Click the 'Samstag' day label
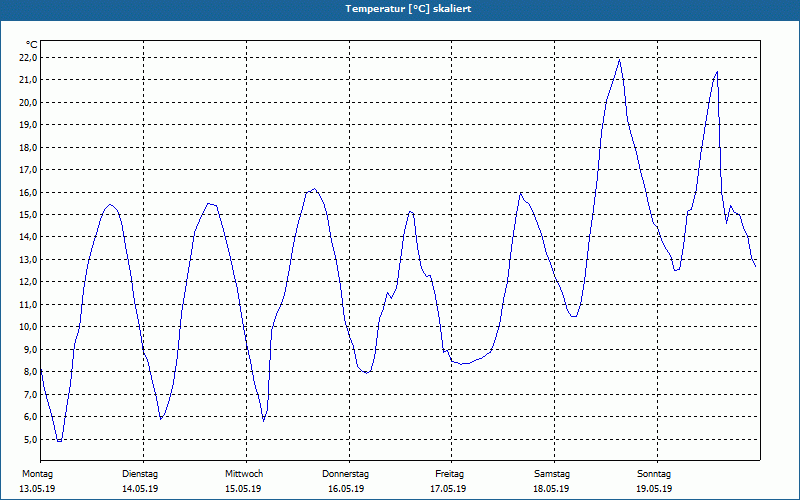 552,474
